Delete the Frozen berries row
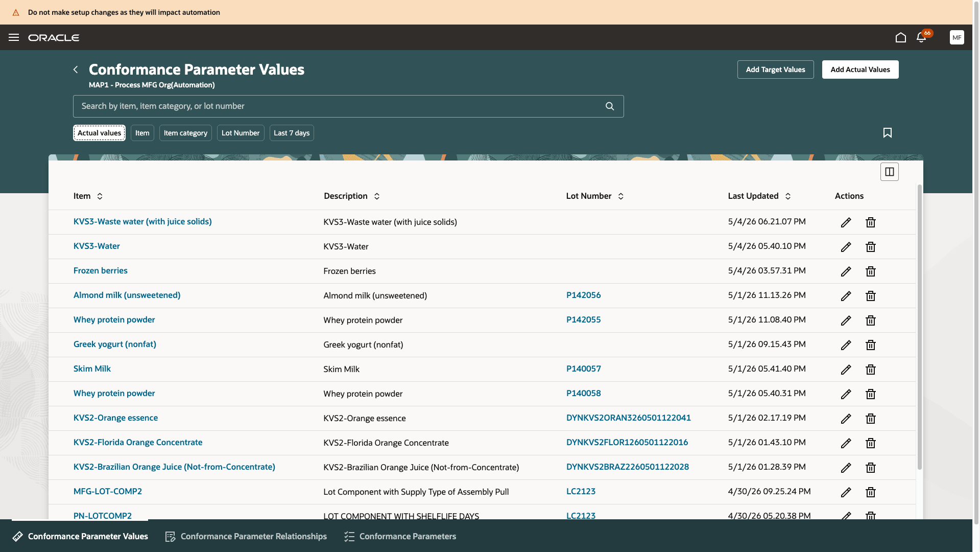The width and height of the screenshot is (980, 552). tap(871, 271)
